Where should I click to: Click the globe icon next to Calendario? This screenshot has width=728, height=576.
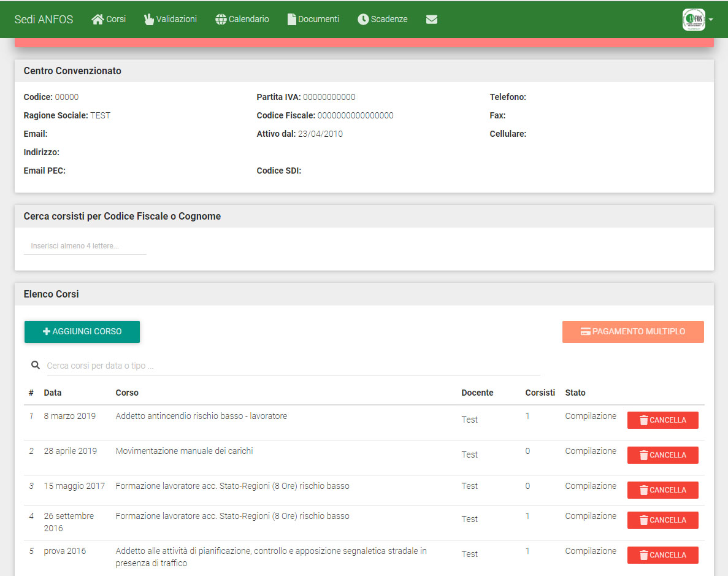221,20
